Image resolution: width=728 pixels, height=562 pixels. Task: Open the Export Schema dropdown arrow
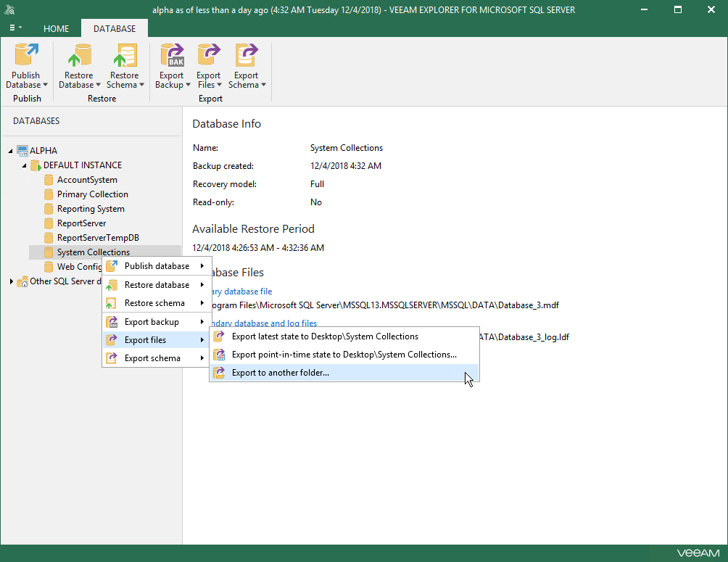(263, 85)
